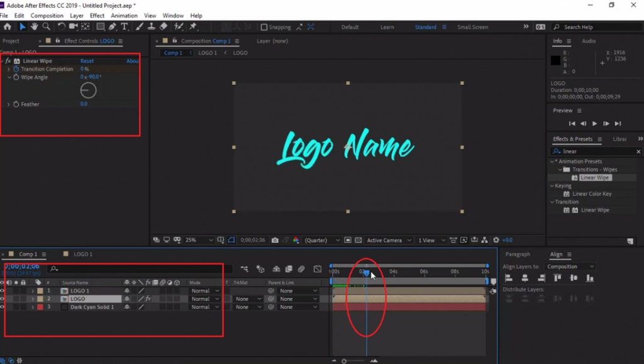Select the Eraser tool

pyautogui.click(x=162, y=26)
